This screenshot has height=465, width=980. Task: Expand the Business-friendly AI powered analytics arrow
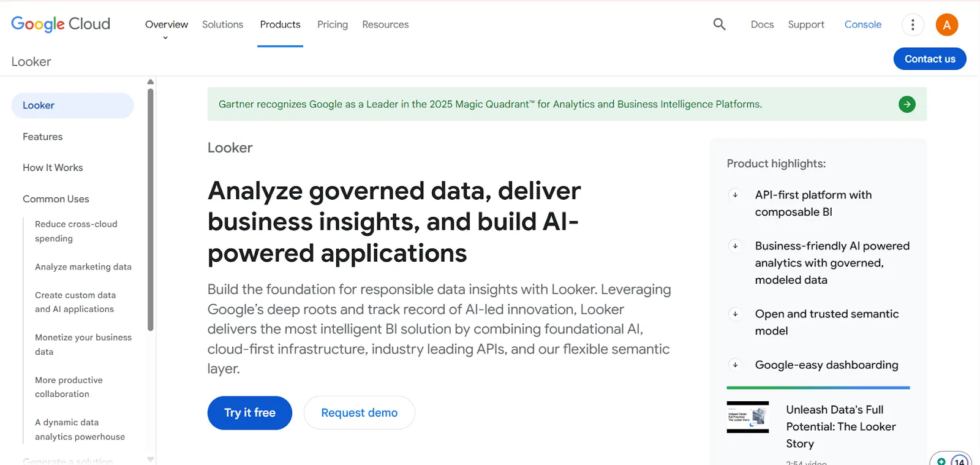tap(735, 246)
